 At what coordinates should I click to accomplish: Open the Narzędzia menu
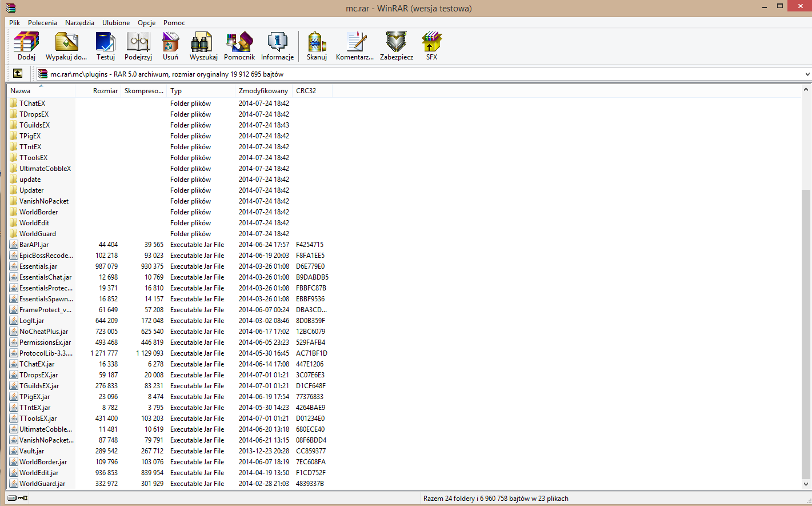(79, 23)
